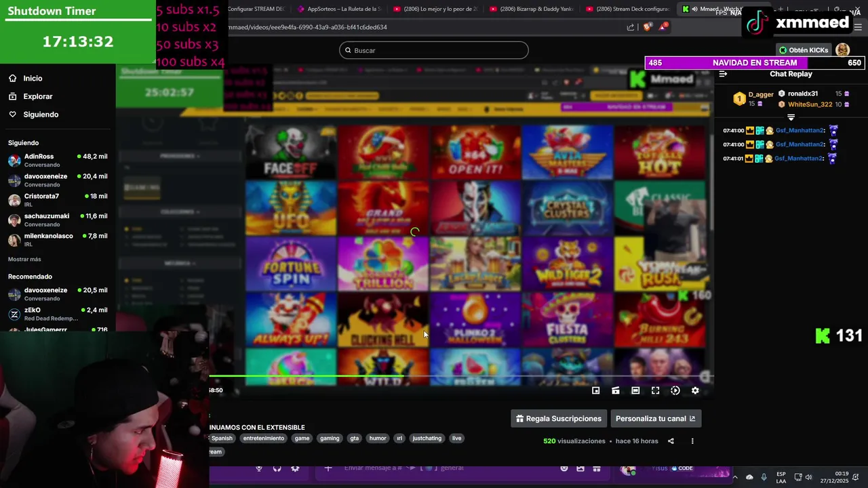Switch to Stream Deck configuración tab
This screenshot has height=488, width=868.
point(629,9)
